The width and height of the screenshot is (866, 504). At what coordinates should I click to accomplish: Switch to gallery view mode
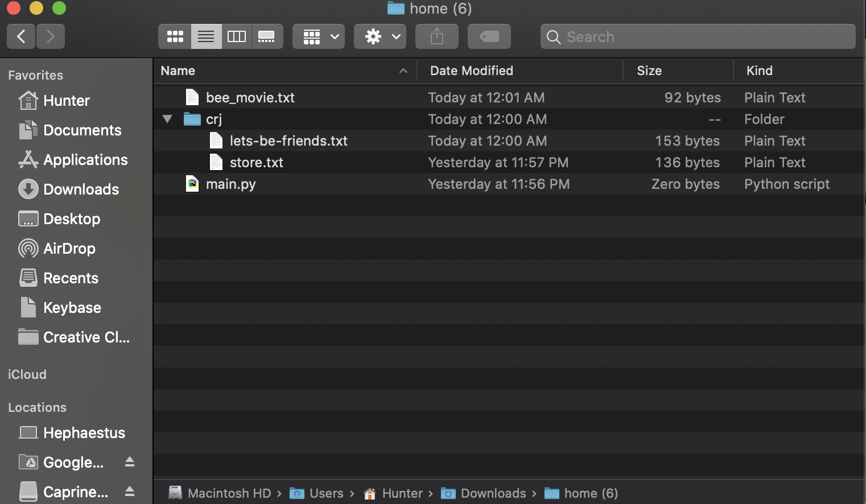pos(267,37)
